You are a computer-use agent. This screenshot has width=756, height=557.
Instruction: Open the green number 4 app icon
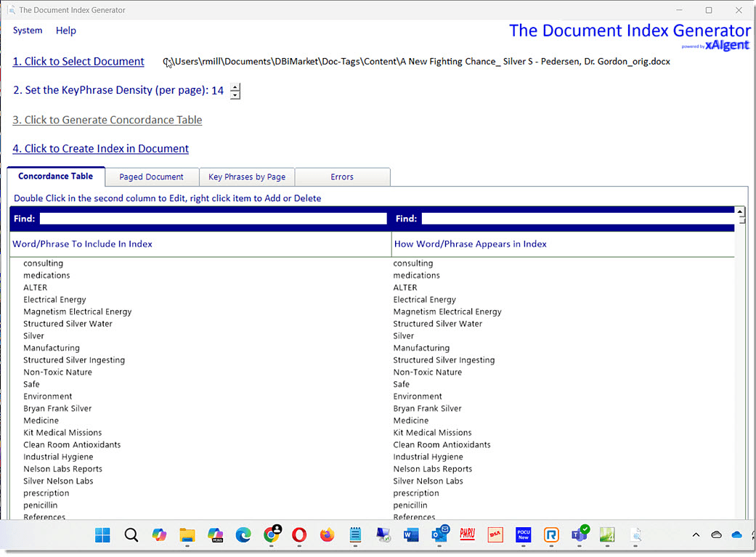click(608, 534)
